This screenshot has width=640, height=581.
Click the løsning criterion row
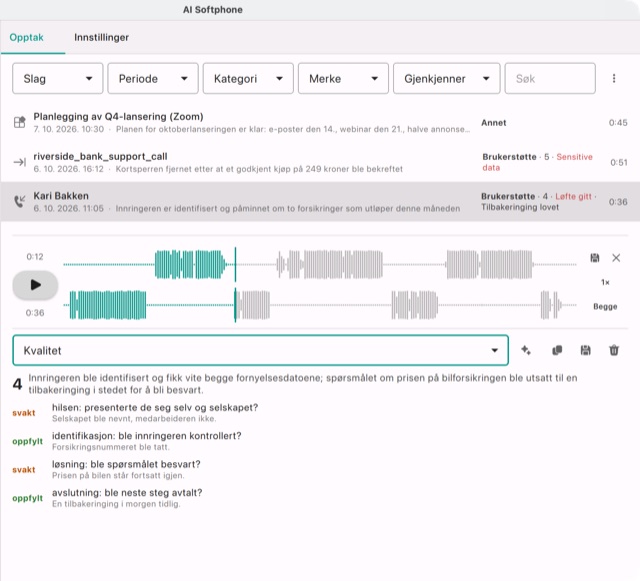click(x=320, y=470)
